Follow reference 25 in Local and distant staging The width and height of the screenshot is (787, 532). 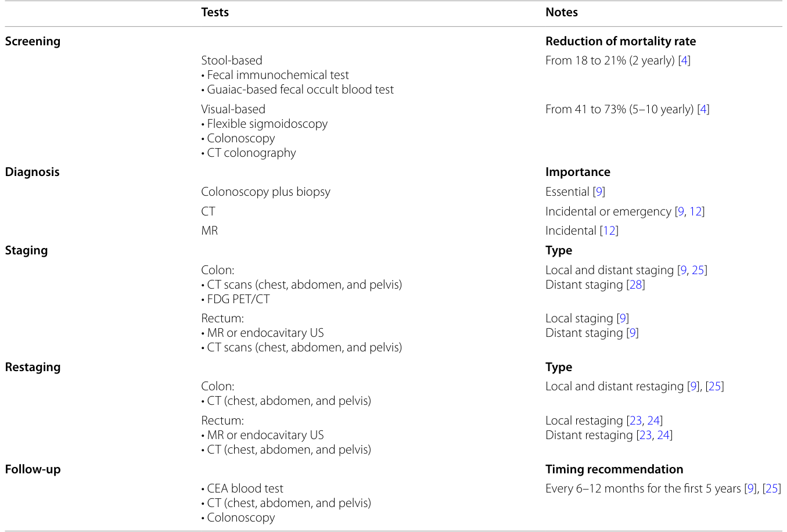tap(698, 270)
